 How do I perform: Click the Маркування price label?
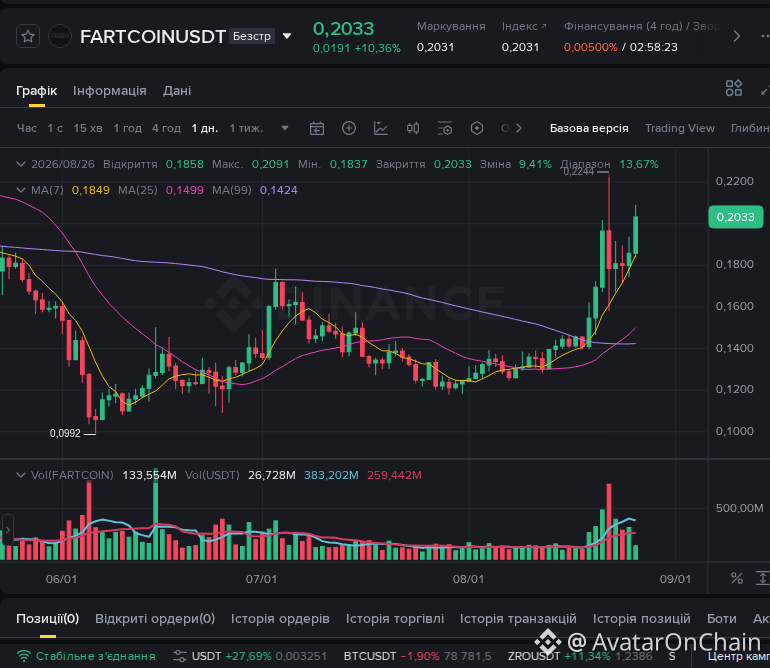pyautogui.click(x=451, y=27)
